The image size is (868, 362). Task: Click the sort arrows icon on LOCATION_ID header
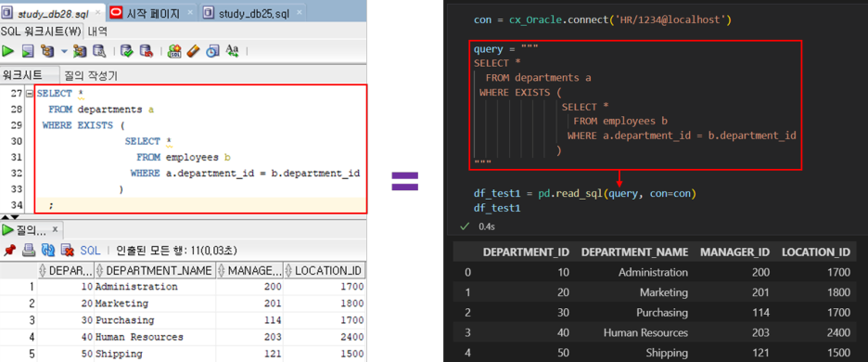coord(288,270)
